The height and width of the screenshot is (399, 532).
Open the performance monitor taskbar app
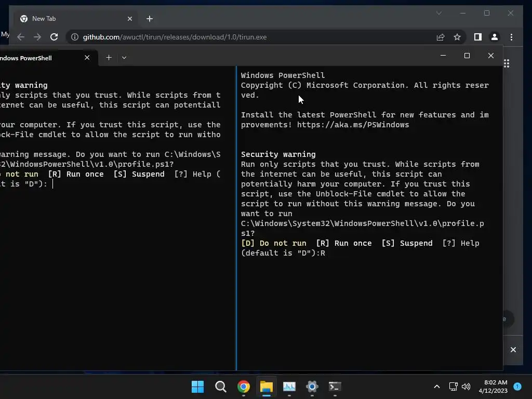tap(289, 387)
